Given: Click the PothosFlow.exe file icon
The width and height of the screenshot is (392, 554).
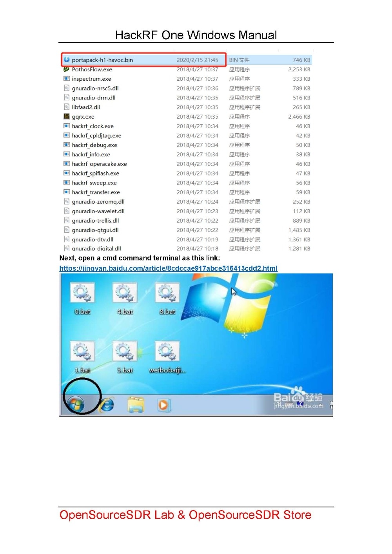Looking at the screenshot, I should 67,69.
